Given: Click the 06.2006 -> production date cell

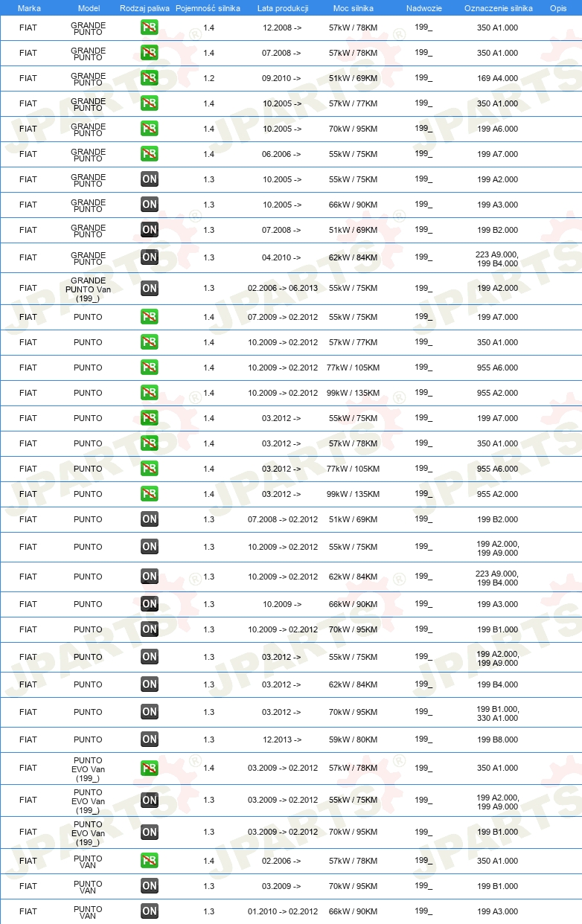Looking at the screenshot, I should coord(282,154).
